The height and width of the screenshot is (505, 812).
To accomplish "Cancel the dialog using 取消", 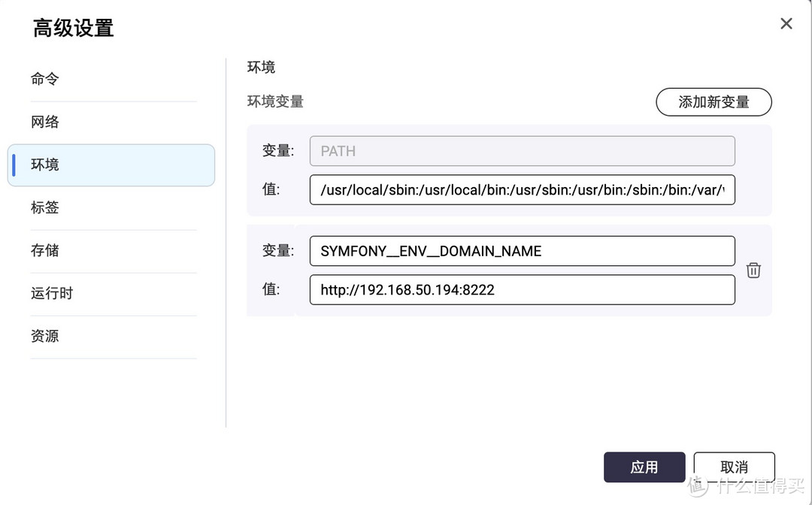I will click(x=734, y=467).
